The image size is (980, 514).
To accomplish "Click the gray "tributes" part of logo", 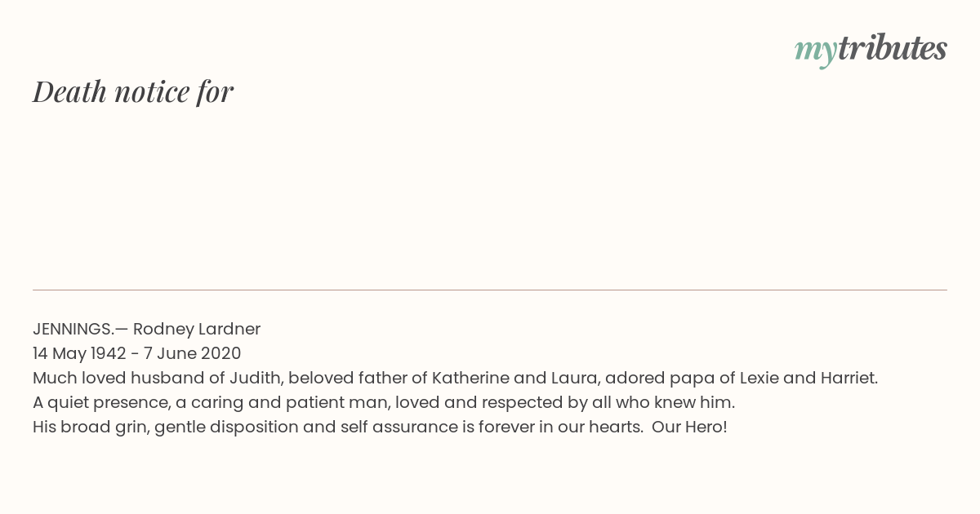I will coord(892,48).
